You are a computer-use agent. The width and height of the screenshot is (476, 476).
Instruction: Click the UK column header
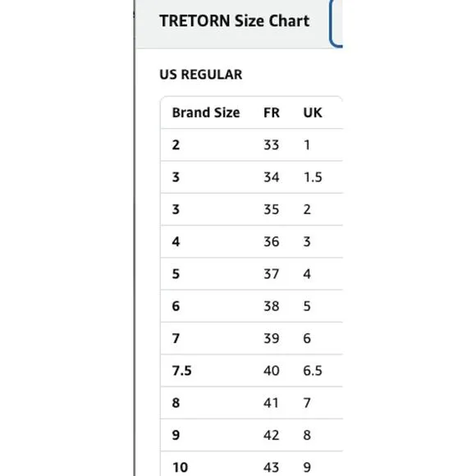pos(313,112)
